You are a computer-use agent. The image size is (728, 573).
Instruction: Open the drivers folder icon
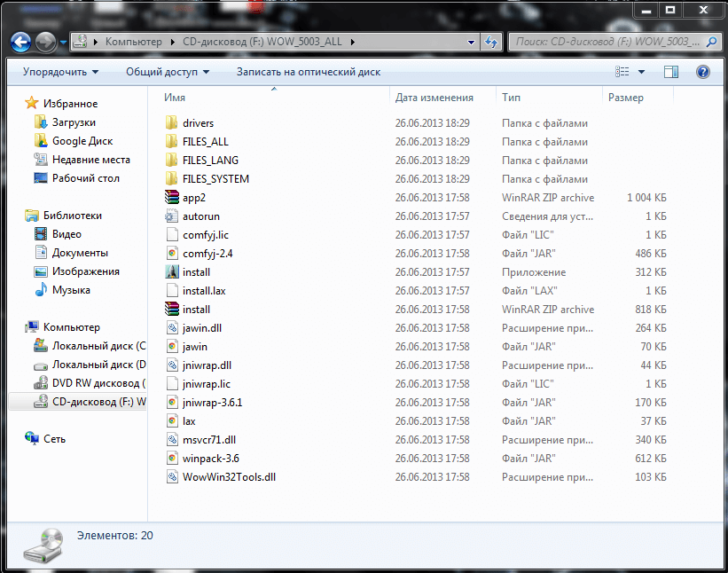coord(172,123)
